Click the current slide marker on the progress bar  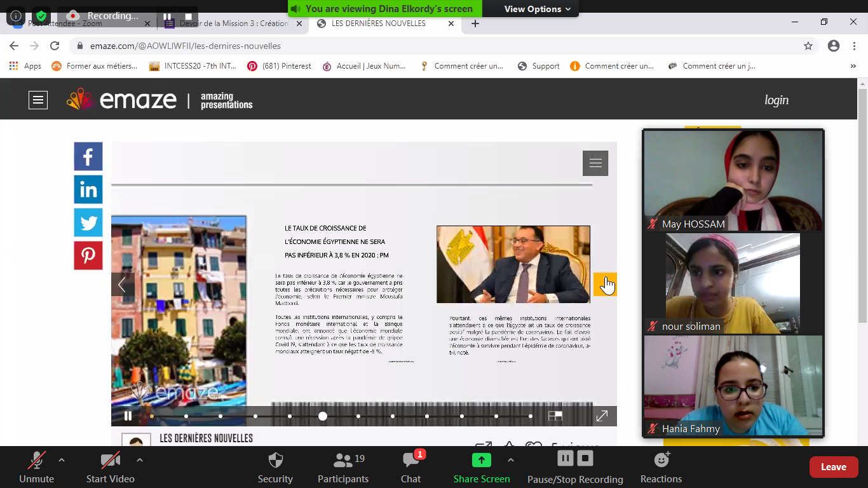[x=323, y=416]
